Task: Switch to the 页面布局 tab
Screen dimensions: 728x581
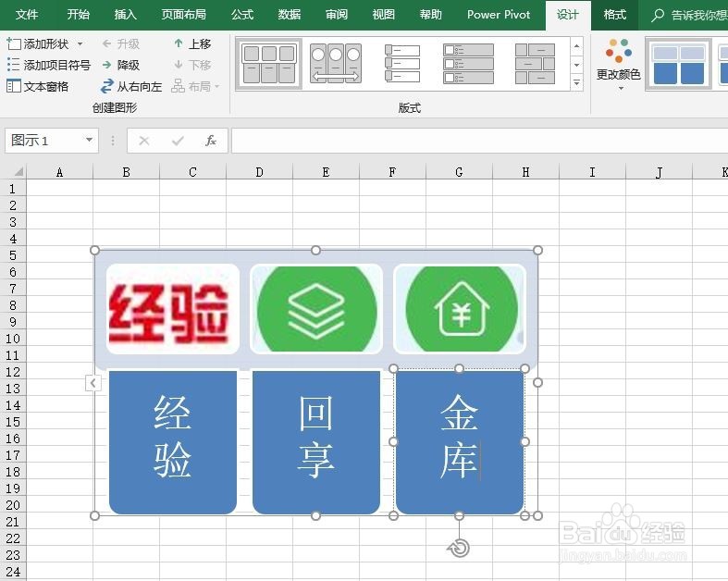Action: tap(184, 15)
